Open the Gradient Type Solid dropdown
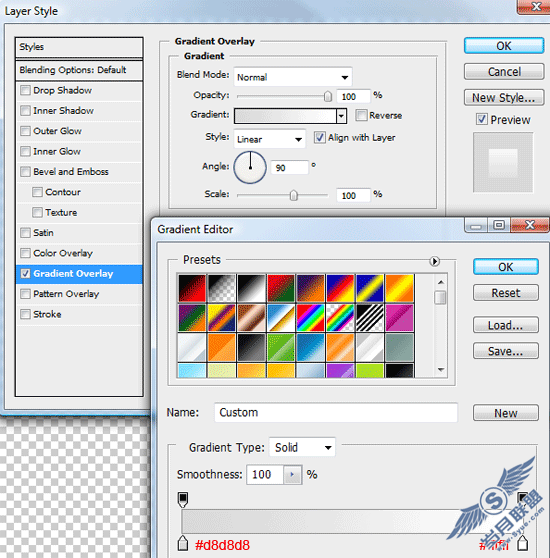This screenshot has height=558, width=550. pyautogui.click(x=302, y=447)
